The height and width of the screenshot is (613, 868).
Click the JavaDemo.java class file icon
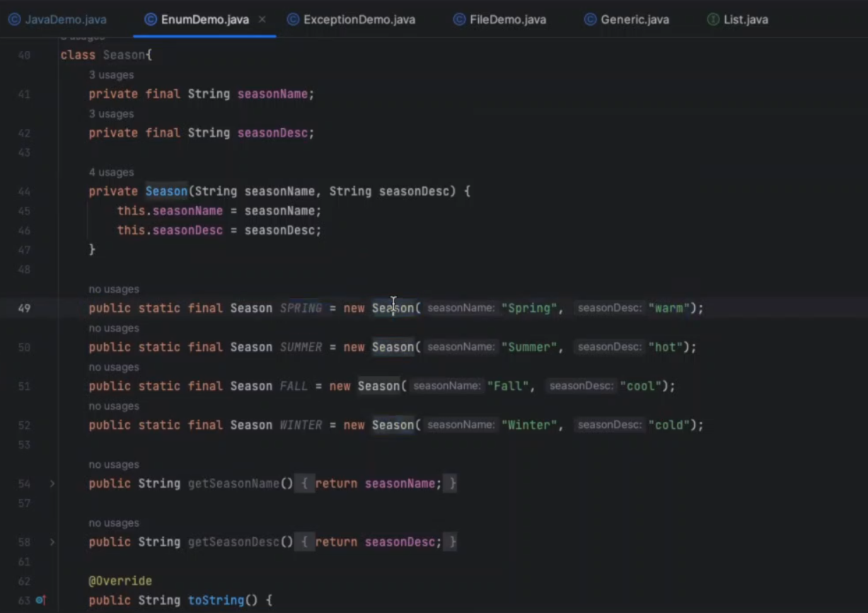pyautogui.click(x=14, y=19)
